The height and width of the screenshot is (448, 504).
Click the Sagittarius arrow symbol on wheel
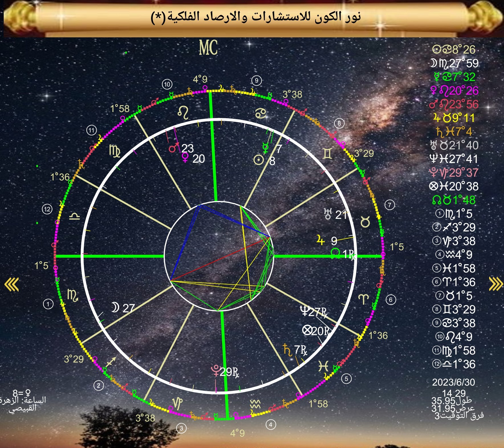[111, 362]
